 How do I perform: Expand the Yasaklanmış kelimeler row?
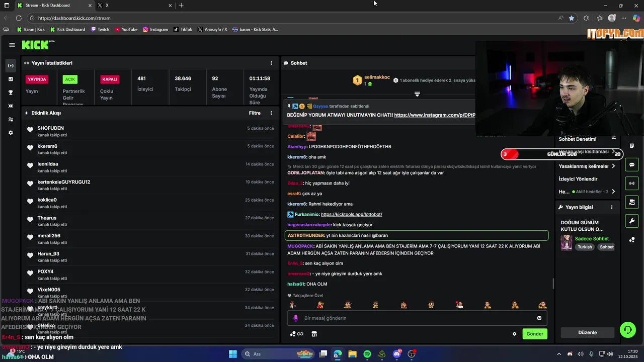coord(587,166)
